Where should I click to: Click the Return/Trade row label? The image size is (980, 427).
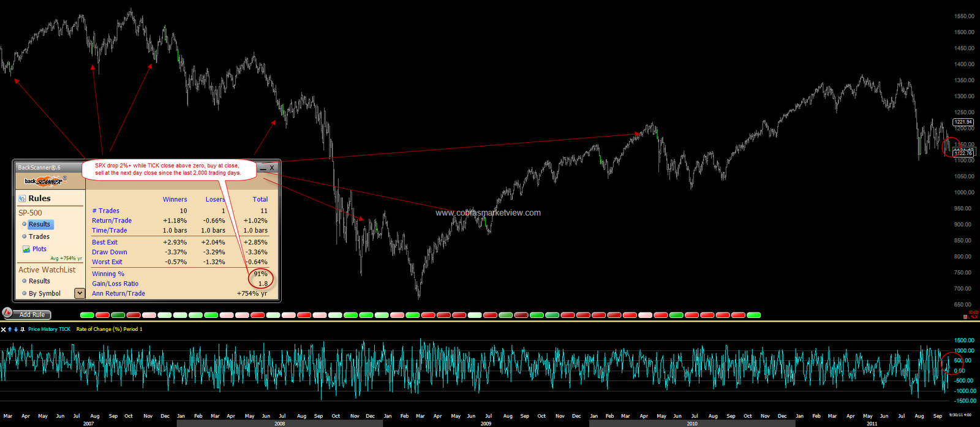(111, 221)
